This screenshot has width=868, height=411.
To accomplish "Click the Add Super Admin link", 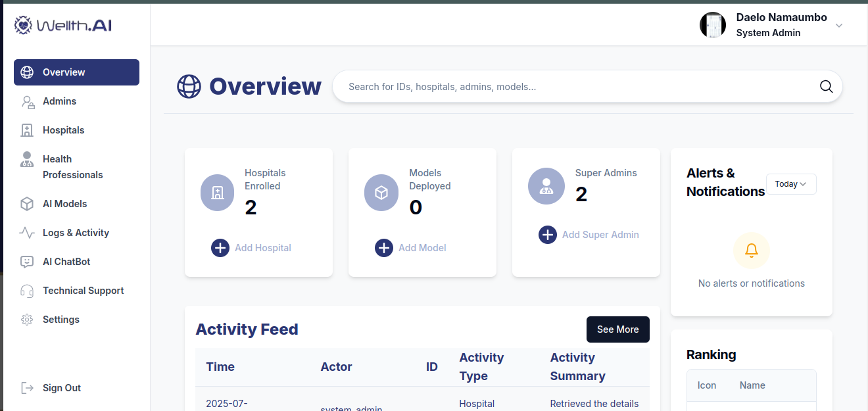I will point(600,235).
